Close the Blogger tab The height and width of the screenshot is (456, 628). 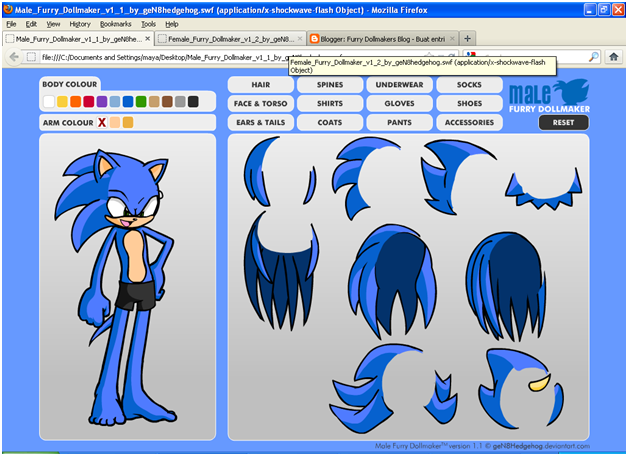452,38
